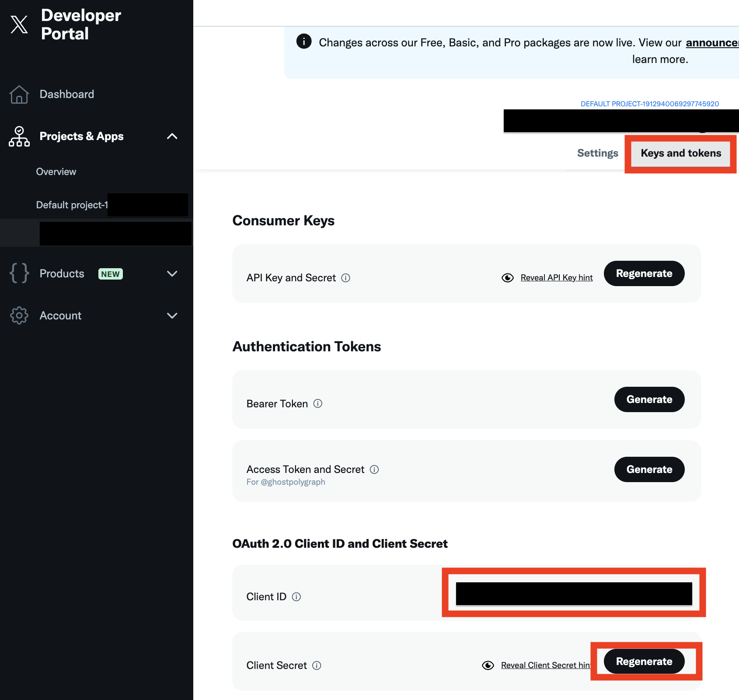The image size is (739, 700).
Task: Click the 'For @ghostpolygraph' text
Action: click(x=286, y=482)
